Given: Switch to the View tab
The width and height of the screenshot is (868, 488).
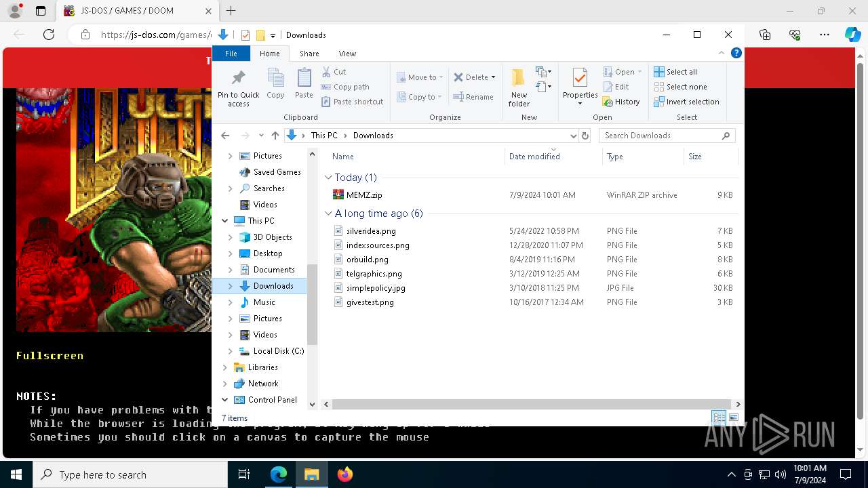Looking at the screenshot, I should point(347,54).
